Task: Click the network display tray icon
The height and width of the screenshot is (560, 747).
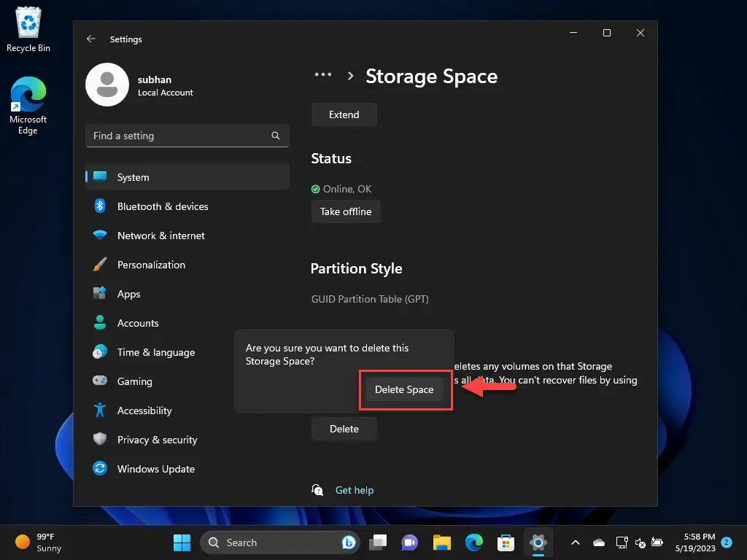Action: (x=622, y=542)
